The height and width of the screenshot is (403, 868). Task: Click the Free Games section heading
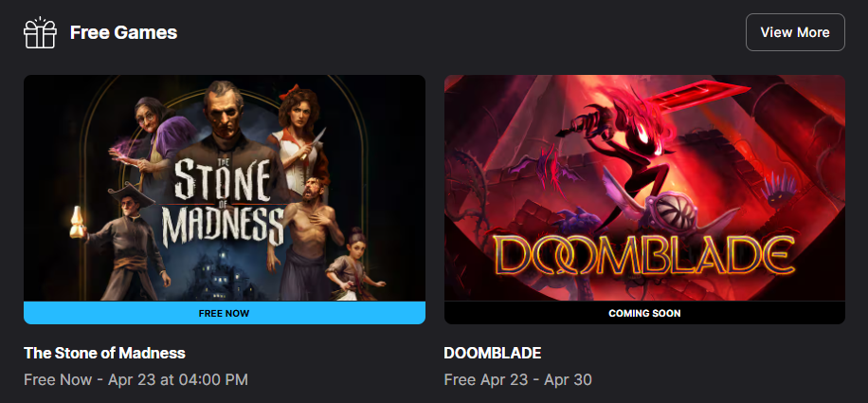point(123,32)
